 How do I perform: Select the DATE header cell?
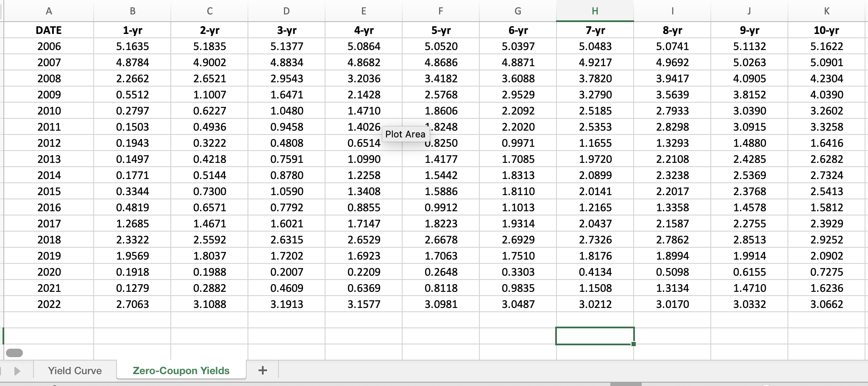48,30
